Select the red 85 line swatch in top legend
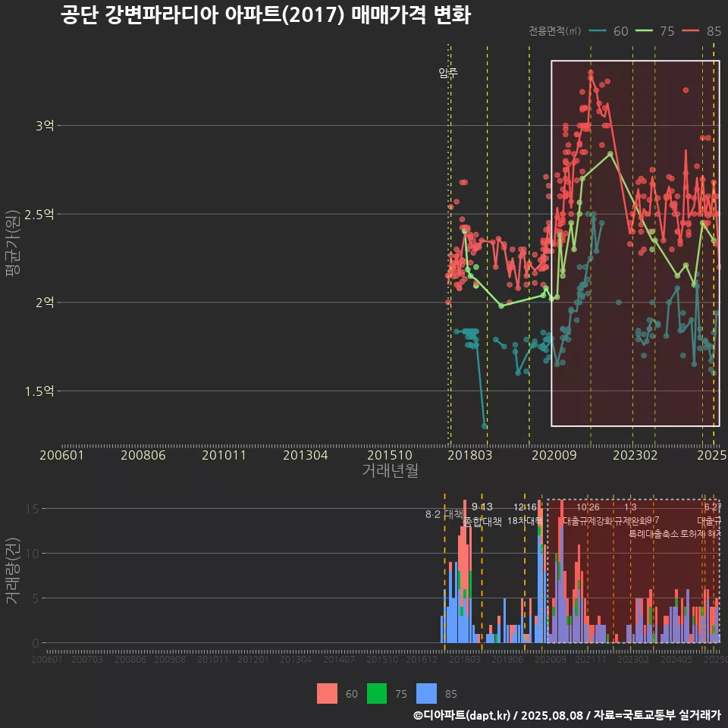Screen dimensions: 728x728 (690, 31)
